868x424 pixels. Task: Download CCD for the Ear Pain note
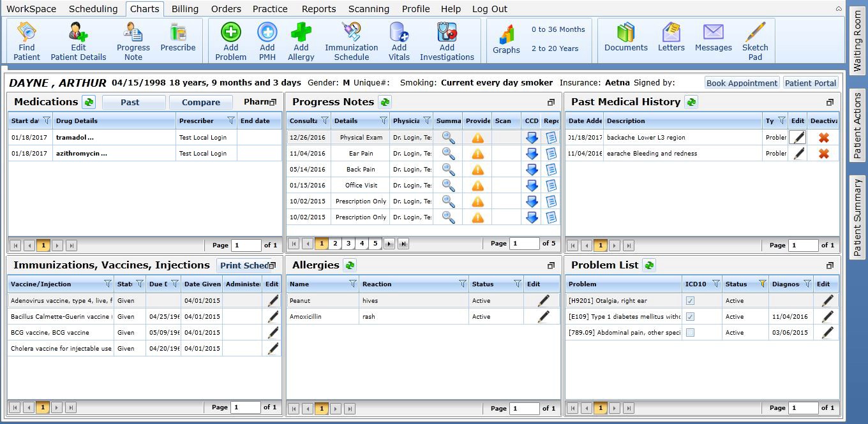pyautogui.click(x=532, y=153)
